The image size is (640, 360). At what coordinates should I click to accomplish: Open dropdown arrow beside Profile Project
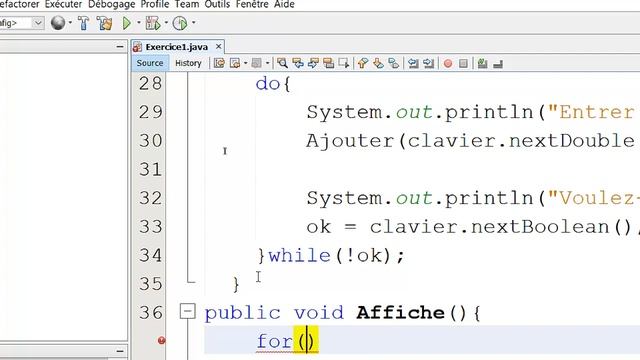click(x=193, y=23)
